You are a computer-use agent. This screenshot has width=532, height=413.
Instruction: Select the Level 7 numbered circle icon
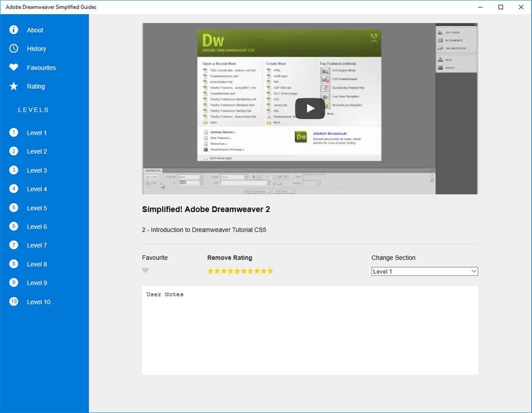coord(14,245)
